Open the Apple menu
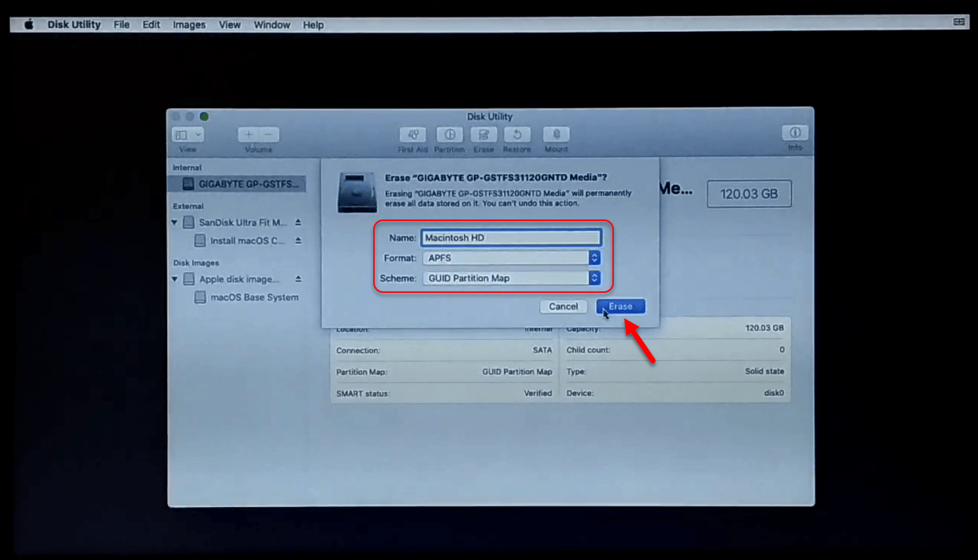 (29, 24)
